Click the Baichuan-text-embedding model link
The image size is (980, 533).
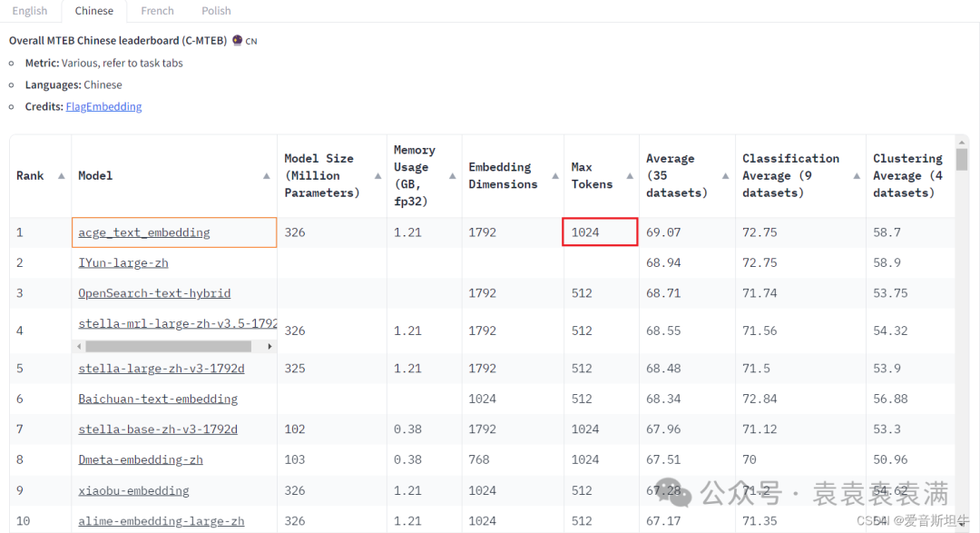click(158, 399)
